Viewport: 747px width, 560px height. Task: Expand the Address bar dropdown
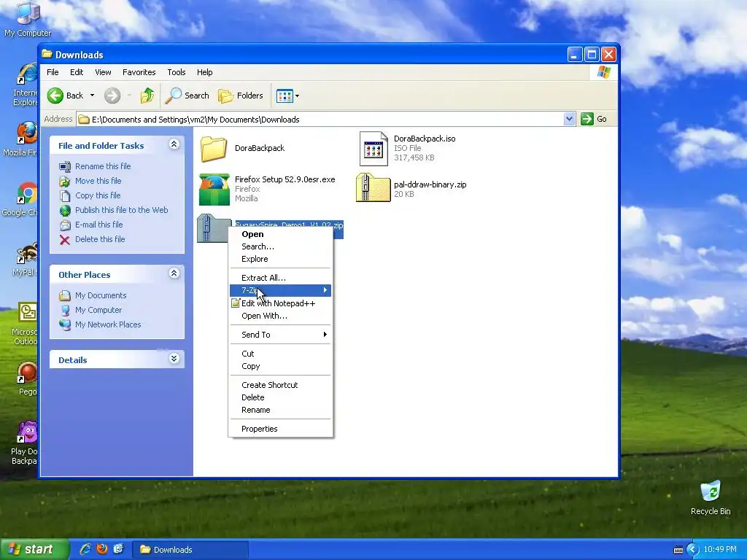coord(569,119)
